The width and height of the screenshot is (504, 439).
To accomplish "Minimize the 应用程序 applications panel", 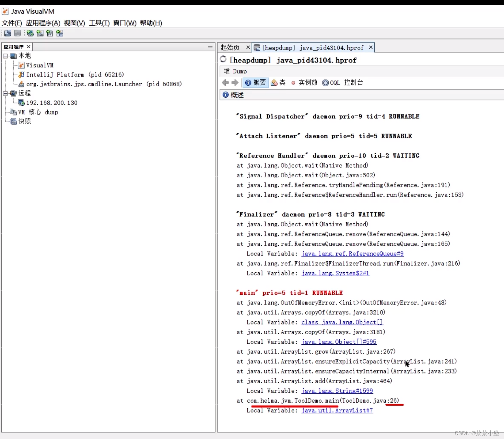I will pos(210,47).
